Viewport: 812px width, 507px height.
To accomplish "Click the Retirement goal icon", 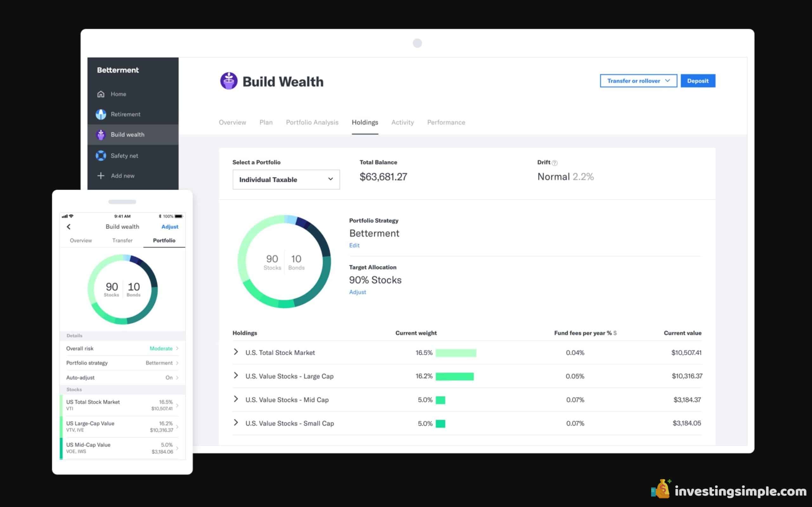I will pos(101,114).
